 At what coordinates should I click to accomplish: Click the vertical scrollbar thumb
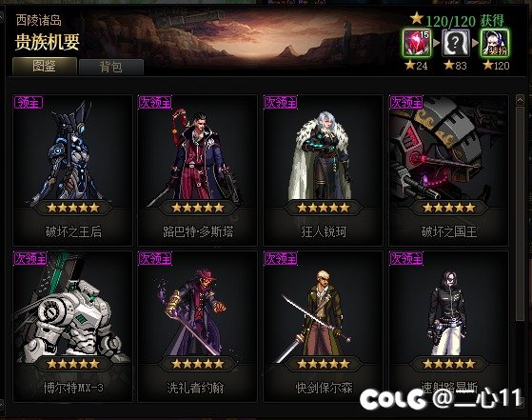[520, 214]
